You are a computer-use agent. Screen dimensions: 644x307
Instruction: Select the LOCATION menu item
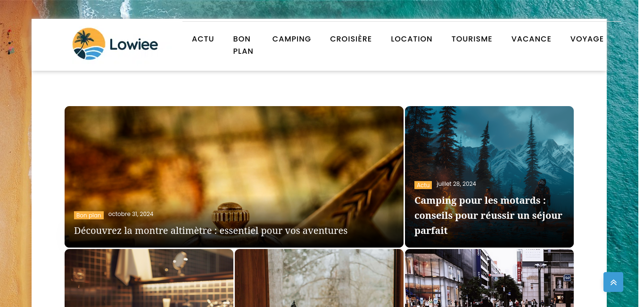click(x=412, y=39)
